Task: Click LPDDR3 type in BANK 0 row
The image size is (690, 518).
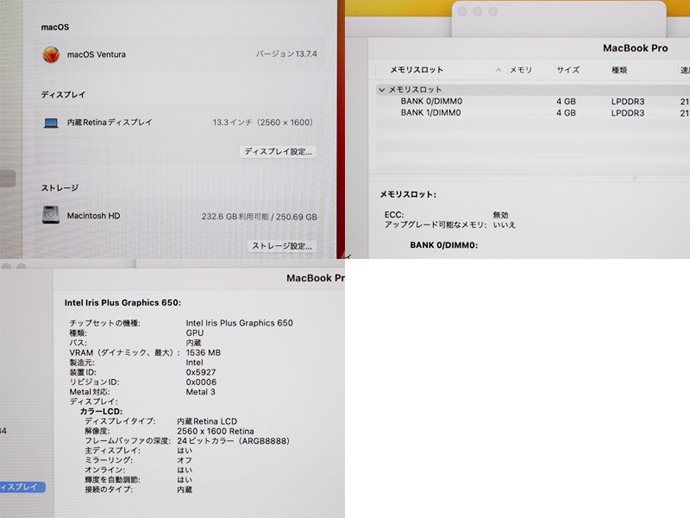Action: pyautogui.click(x=628, y=101)
